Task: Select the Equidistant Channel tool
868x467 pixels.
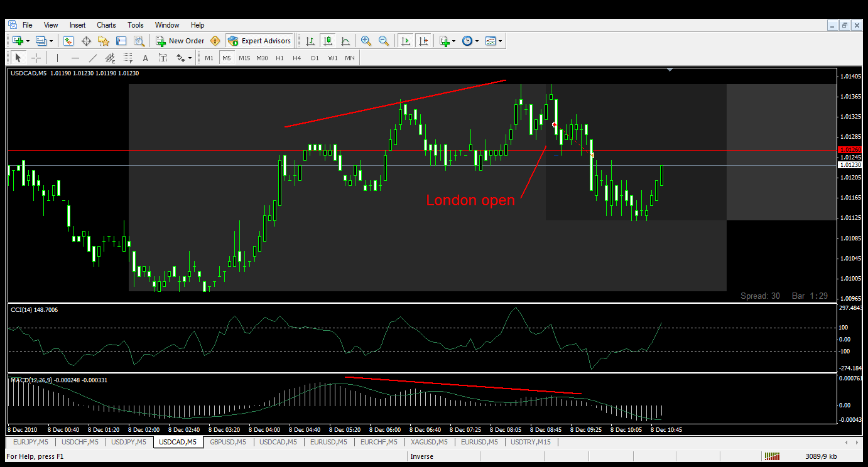Action: tap(110, 58)
